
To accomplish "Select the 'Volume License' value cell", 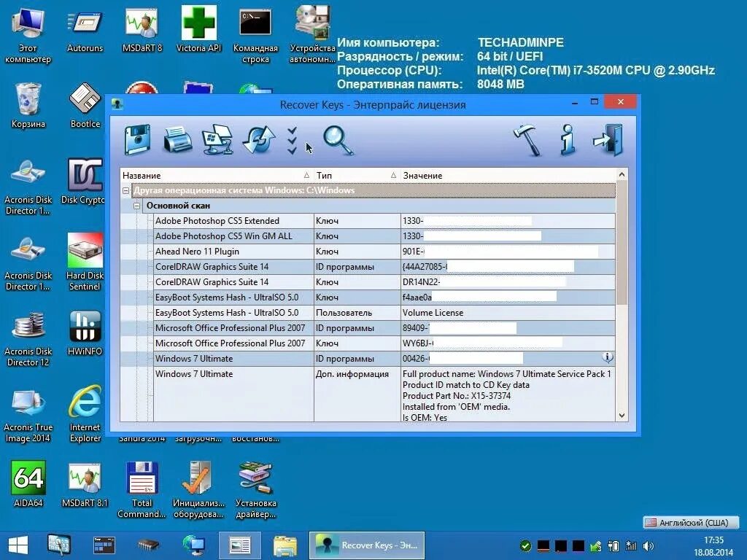I will pyautogui.click(x=508, y=313).
